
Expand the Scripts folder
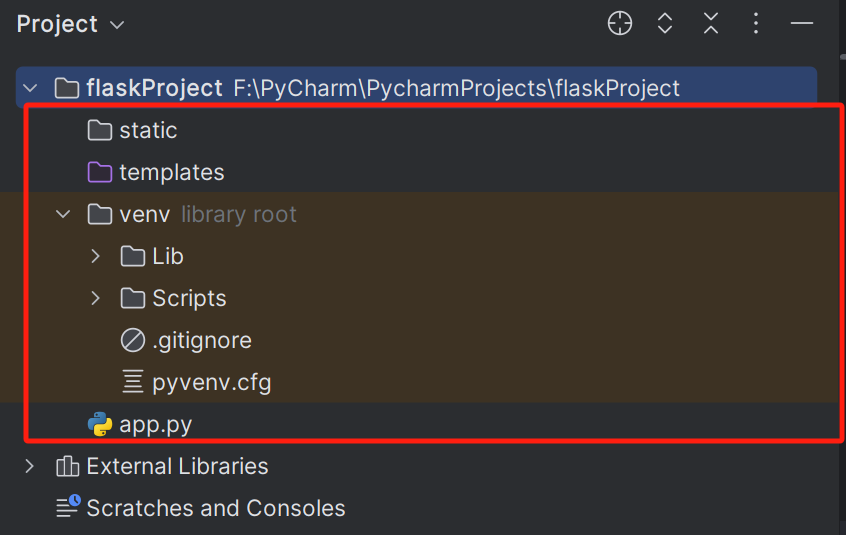tap(95, 298)
